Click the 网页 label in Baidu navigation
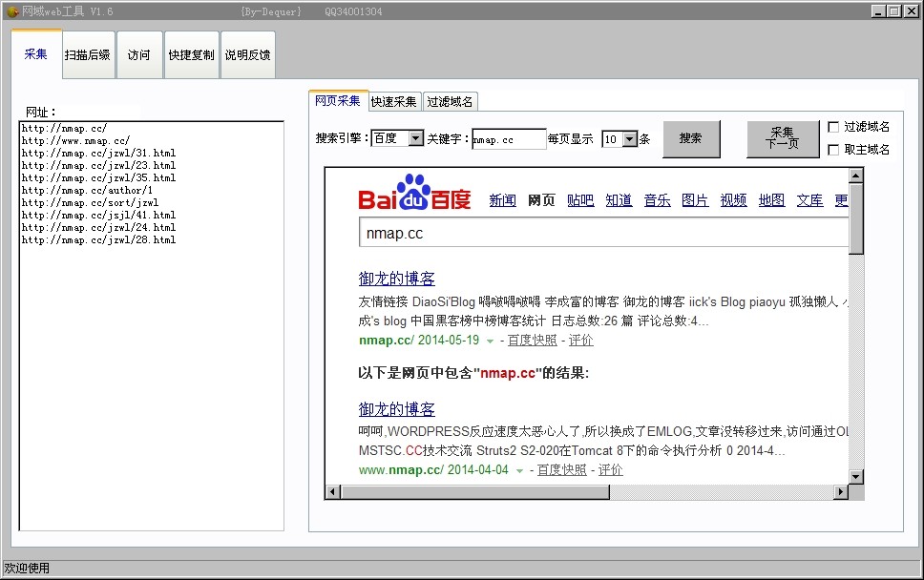924x580 pixels. 541,200
